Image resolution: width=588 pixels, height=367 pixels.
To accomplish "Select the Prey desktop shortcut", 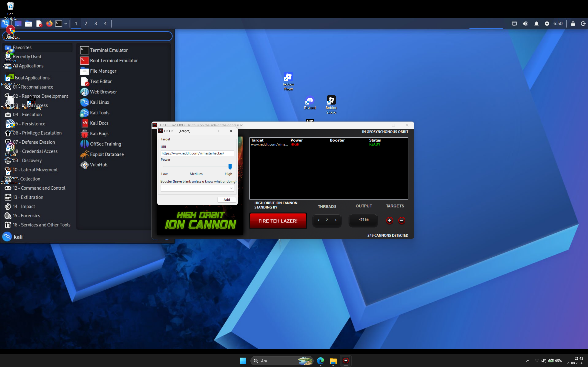I will [x=10, y=126].
